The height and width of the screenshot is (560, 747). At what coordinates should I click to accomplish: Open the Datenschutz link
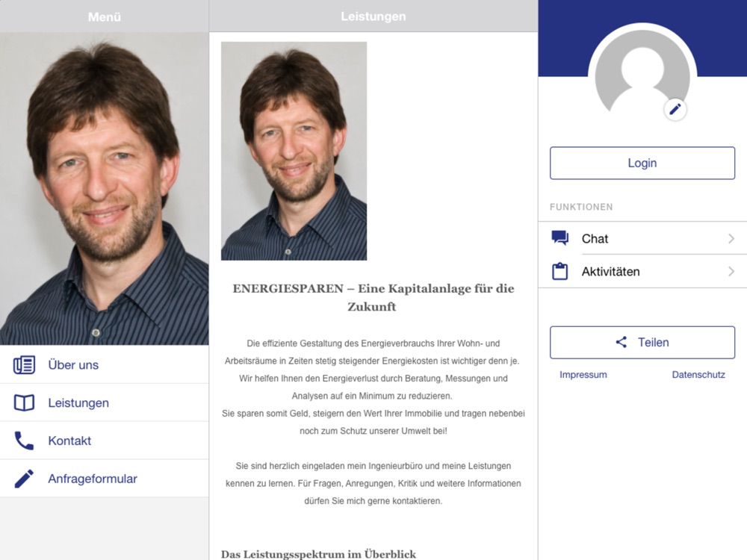click(698, 375)
